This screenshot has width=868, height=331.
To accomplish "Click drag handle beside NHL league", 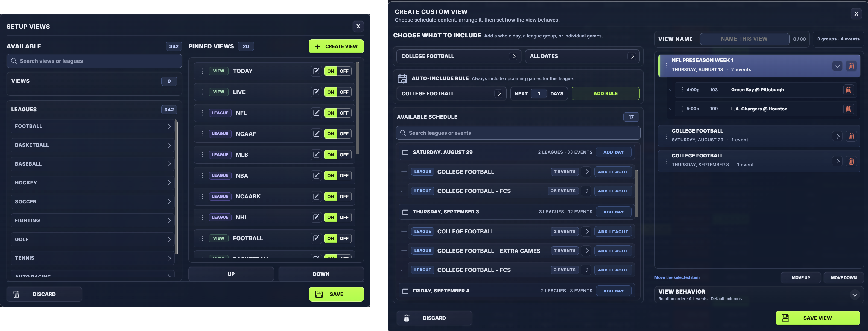I will point(201,218).
